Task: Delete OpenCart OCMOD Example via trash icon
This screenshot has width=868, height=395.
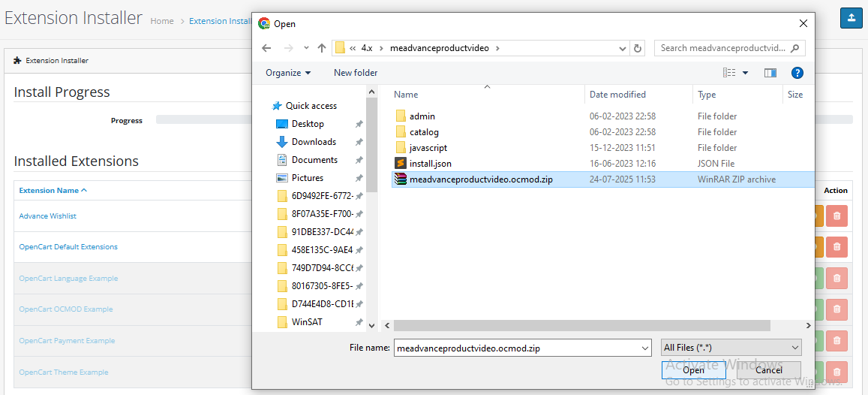Action: [x=836, y=309]
